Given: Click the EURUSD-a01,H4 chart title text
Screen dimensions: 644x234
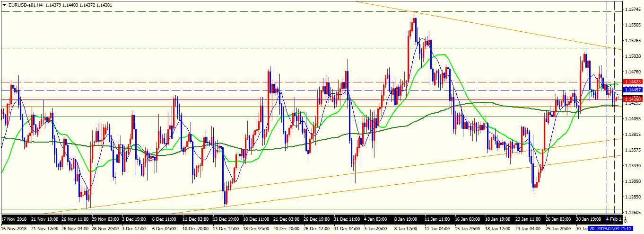Looking at the screenshot, I should pyautogui.click(x=26, y=5).
